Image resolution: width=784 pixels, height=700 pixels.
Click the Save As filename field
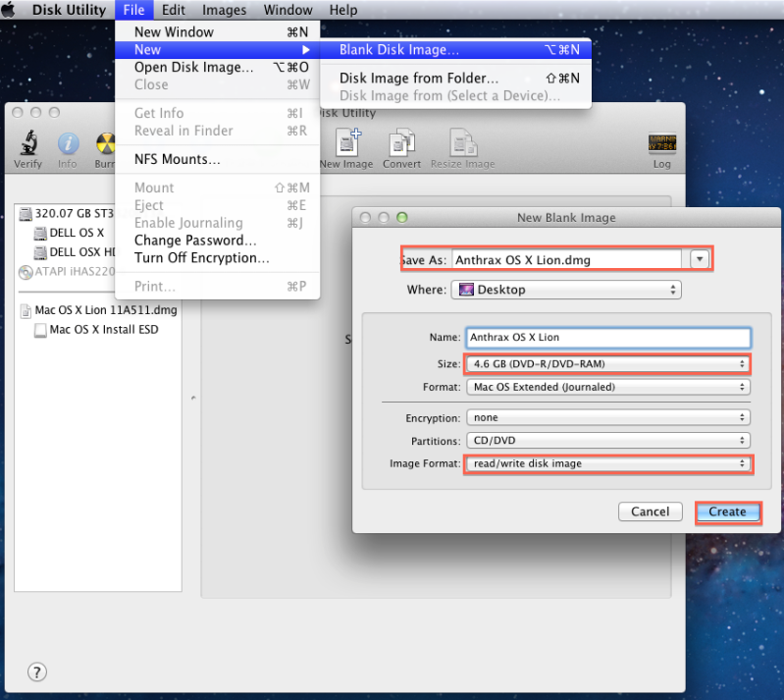(566, 260)
